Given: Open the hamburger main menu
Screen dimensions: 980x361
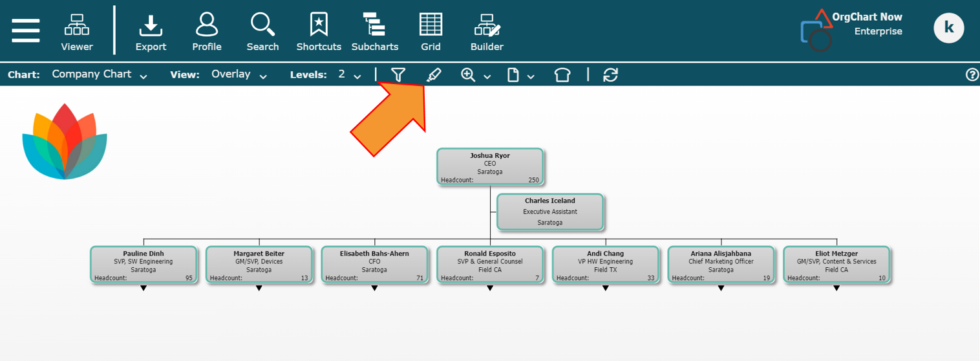Looking at the screenshot, I should click(26, 30).
